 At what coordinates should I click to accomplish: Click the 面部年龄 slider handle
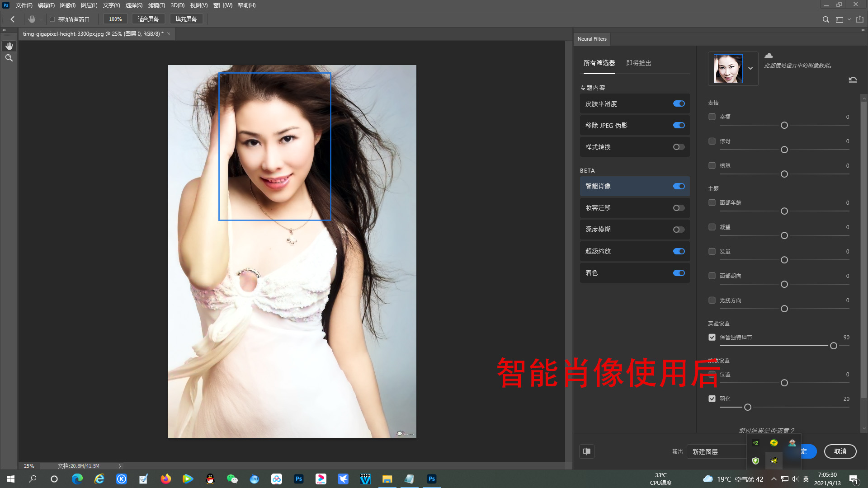pos(784,211)
